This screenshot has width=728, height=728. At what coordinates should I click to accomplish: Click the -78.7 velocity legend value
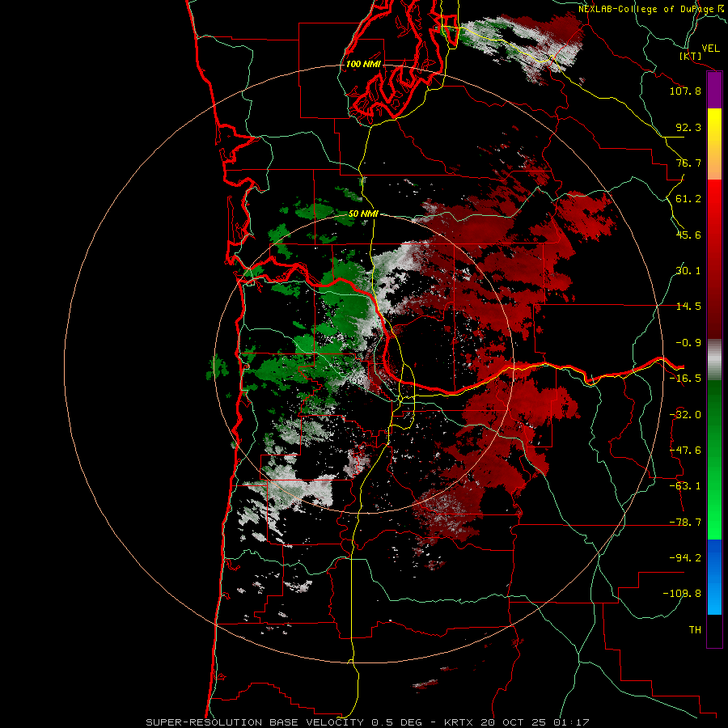685,523
